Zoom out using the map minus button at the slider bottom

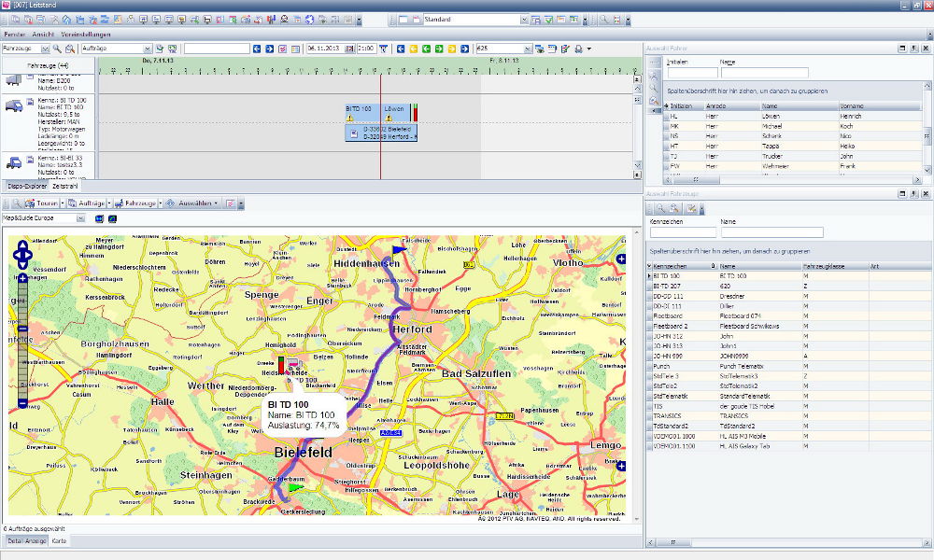click(22, 403)
